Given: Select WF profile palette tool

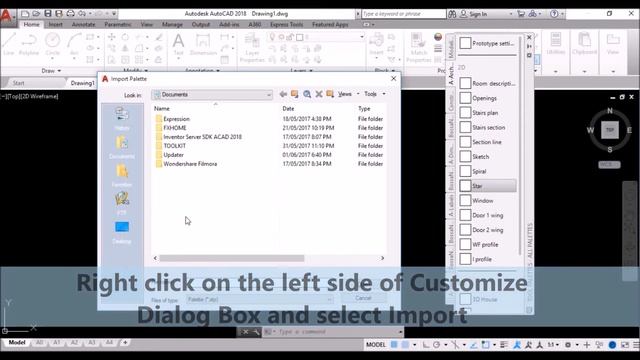Looking at the screenshot, I should 487,244.
